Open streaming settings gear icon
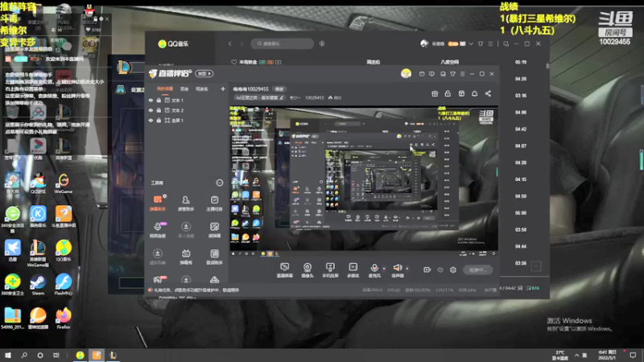Image resolution: width=644 pixels, height=362 pixels. [x=453, y=269]
